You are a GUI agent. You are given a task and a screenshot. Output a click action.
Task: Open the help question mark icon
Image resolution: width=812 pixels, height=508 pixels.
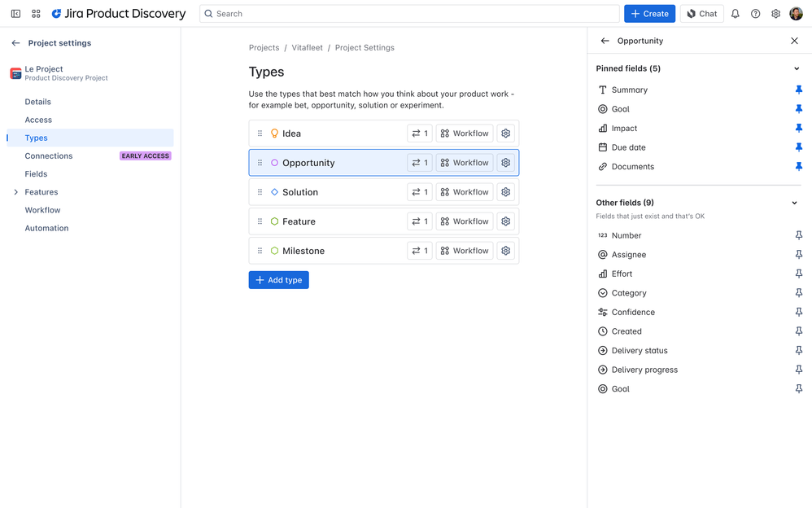[756, 14]
